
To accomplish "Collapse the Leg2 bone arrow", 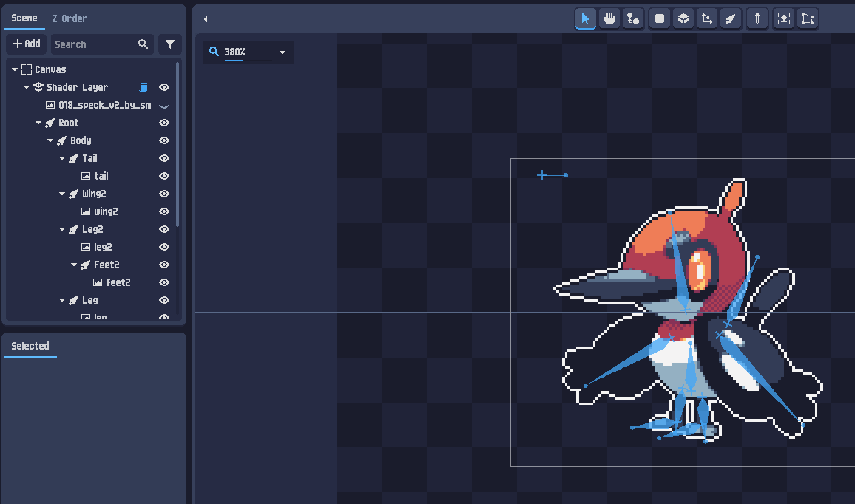I will 62,229.
